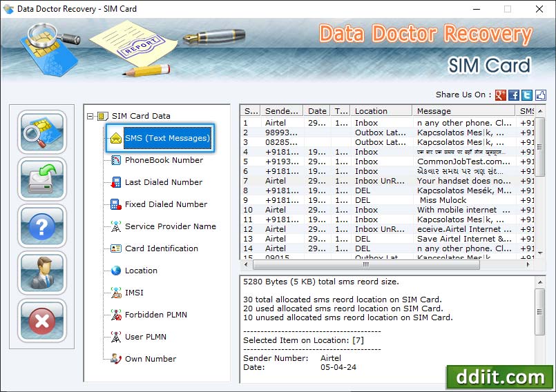Image resolution: width=556 pixels, height=392 pixels.
Task: Click the horizontal scrollbar of SMS table
Action: [366, 264]
